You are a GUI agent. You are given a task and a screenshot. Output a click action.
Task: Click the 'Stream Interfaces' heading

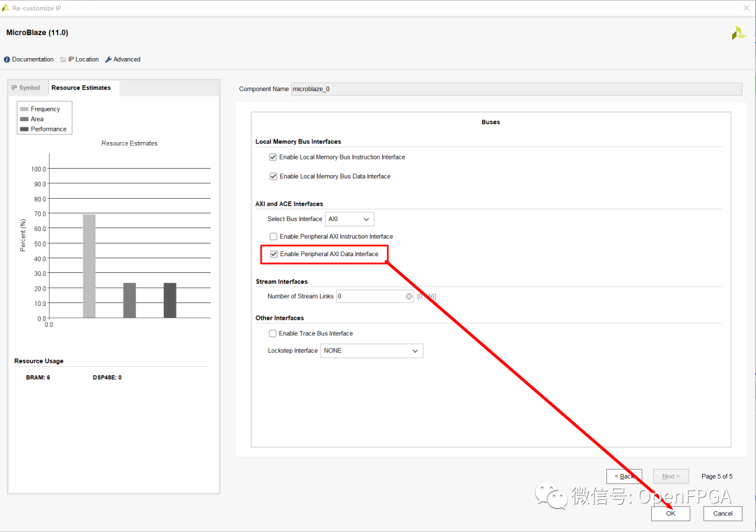281,281
